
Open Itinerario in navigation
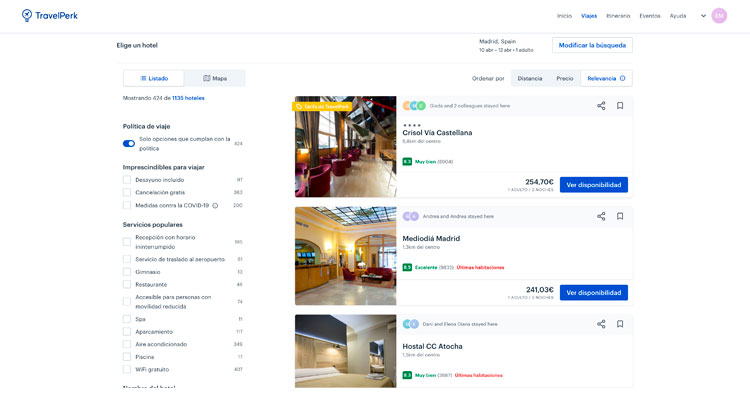pyautogui.click(x=618, y=16)
